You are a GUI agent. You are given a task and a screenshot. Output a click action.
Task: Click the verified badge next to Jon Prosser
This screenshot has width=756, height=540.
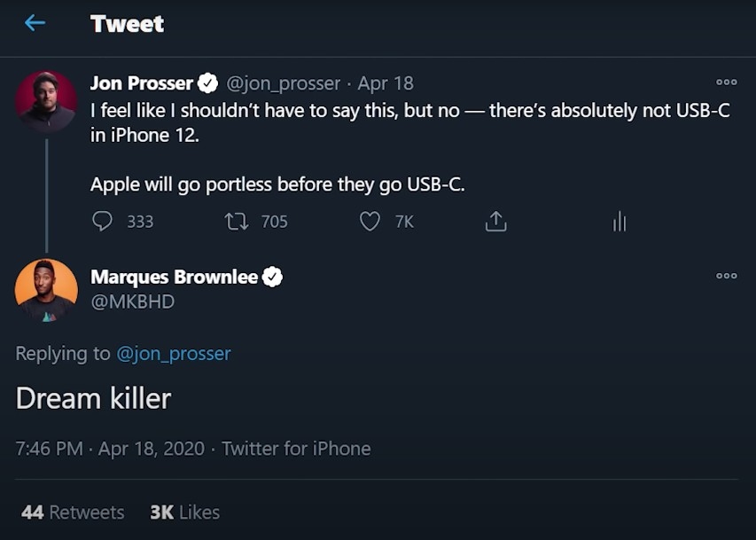pyautogui.click(x=207, y=82)
